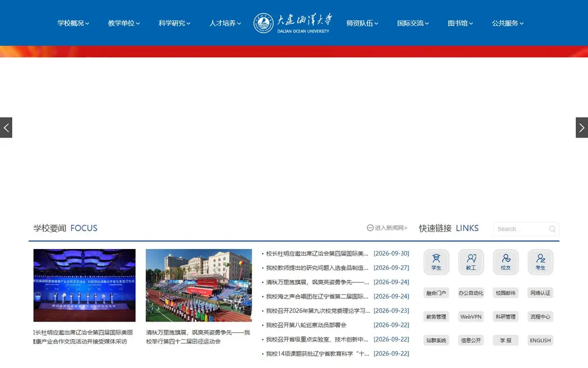Click the Dalian Ocean University logo
Image resolution: width=588 pixels, height=368 pixels.
(x=293, y=23)
